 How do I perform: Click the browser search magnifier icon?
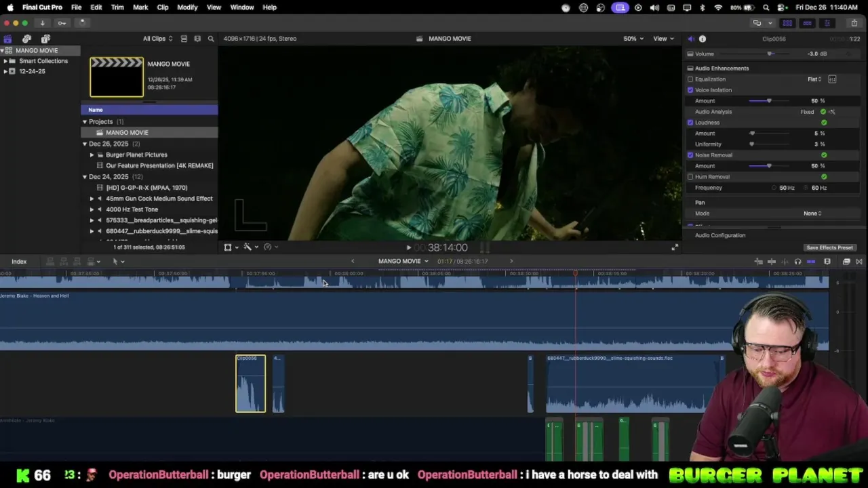pos(211,39)
